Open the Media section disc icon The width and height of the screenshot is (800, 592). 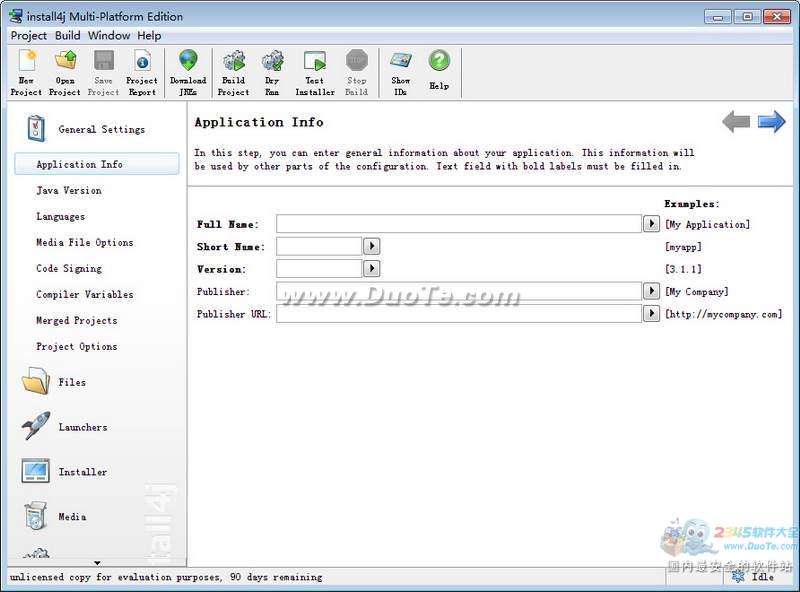[x=36, y=515]
